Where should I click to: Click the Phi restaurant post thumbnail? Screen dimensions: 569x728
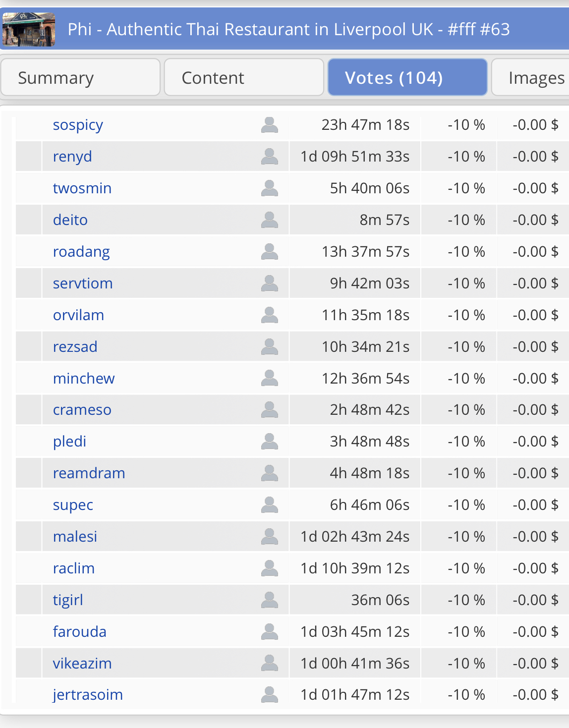pyautogui.click(x=29, y=30)
